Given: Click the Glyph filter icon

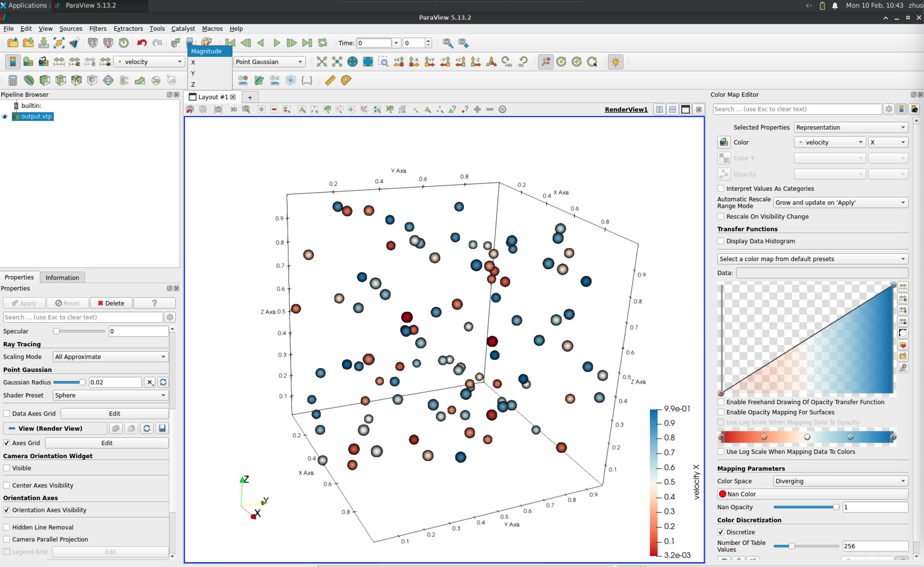Looking at the screenshot, I should 108,80.
